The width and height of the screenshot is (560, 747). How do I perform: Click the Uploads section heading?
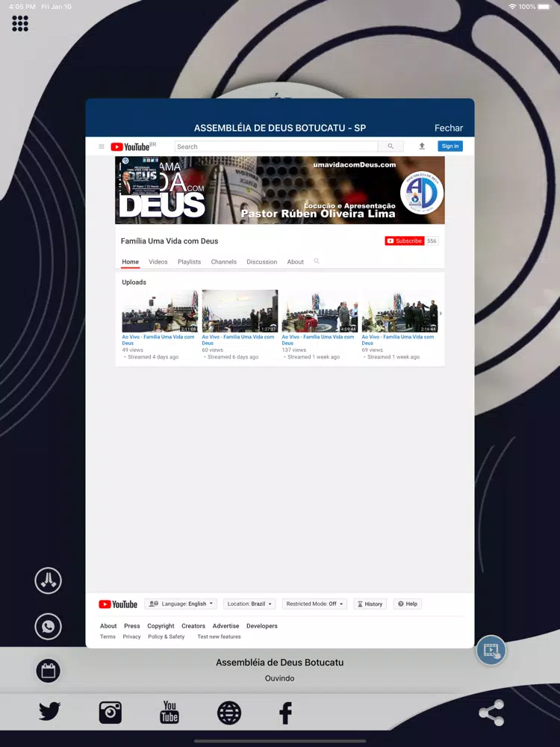click(x=134, y=282)
